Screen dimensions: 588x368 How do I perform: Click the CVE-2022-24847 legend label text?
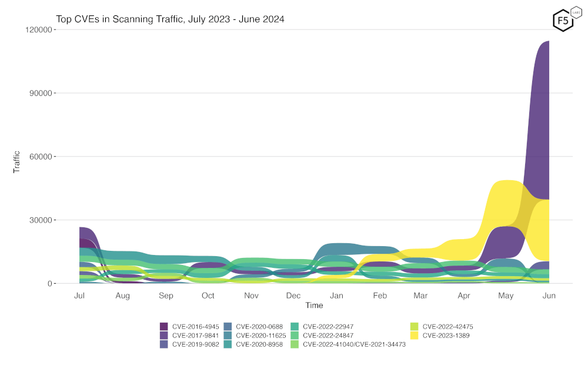pos(328,336)
